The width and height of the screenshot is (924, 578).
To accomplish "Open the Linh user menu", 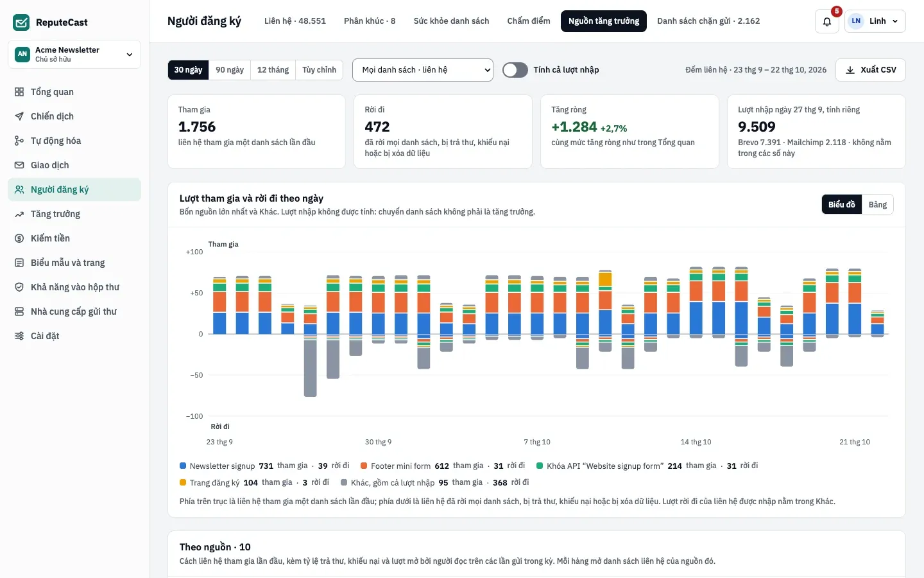I will 875,21.
